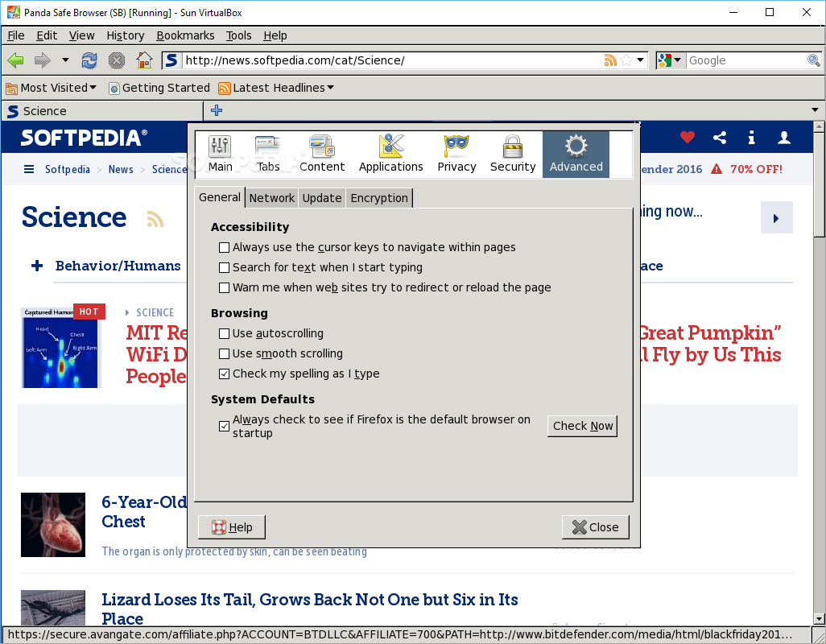Screen dimensions: 826x644
Task: Open the Getting Started bookmark
Action: pos(159,88)
